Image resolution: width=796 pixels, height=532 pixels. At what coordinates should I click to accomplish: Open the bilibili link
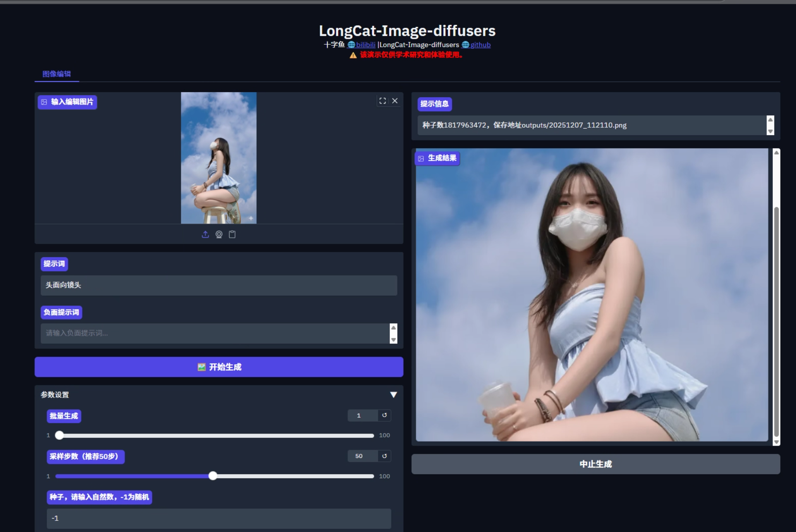tap(365, 45)
